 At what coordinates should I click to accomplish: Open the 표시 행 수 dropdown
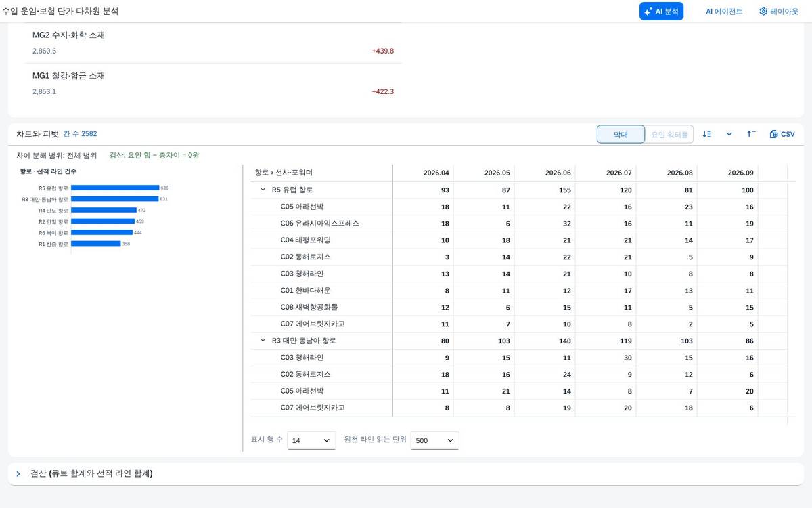(x=311, y=440)
